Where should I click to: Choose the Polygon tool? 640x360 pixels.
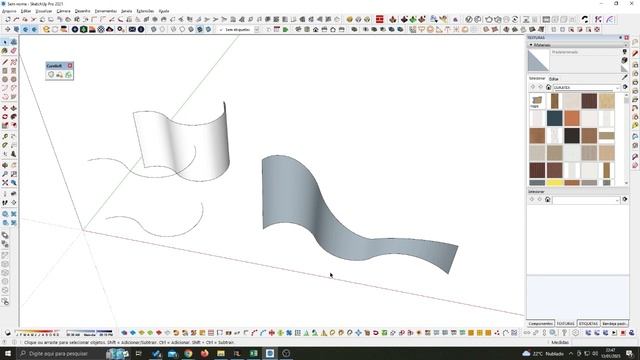(13, 79)
